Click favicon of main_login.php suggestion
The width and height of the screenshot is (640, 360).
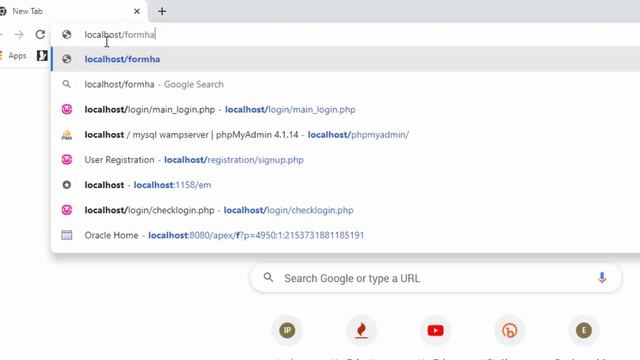tap(67, 109)
